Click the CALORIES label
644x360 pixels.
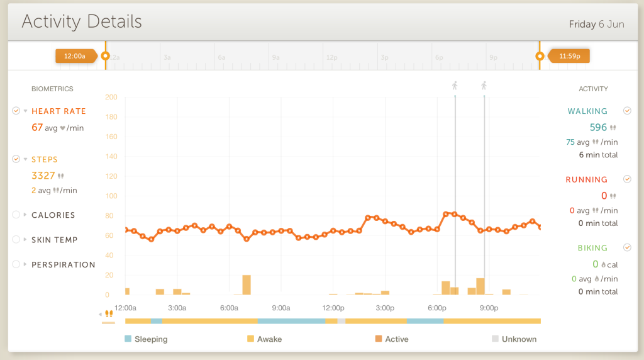tap(53, 215)
